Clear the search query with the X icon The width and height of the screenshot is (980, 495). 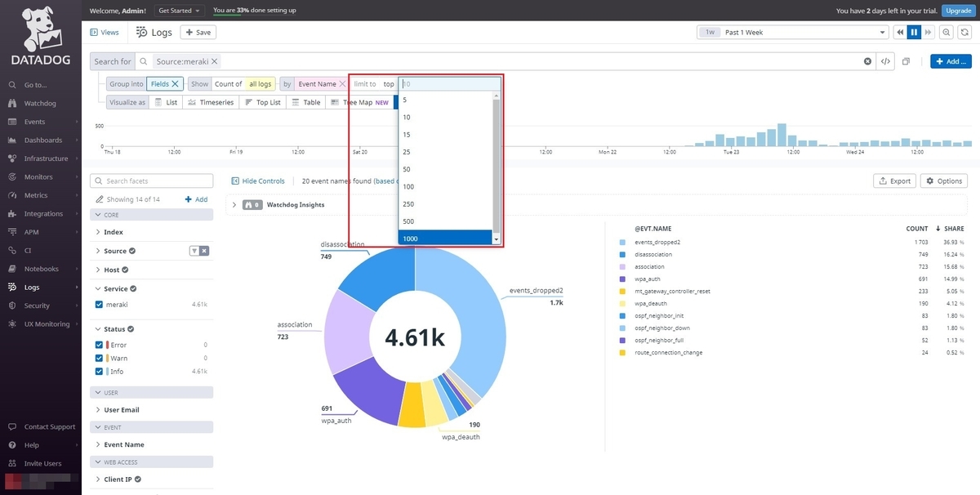(867, 61)
